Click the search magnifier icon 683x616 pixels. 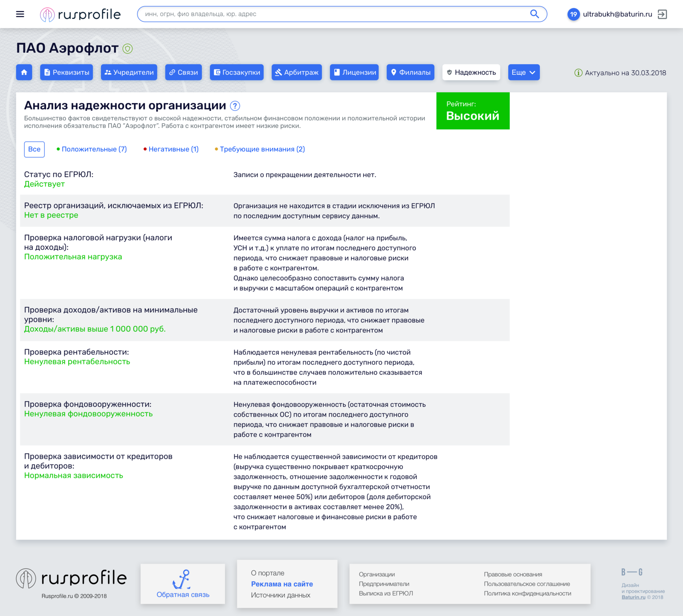coord(534,14)
